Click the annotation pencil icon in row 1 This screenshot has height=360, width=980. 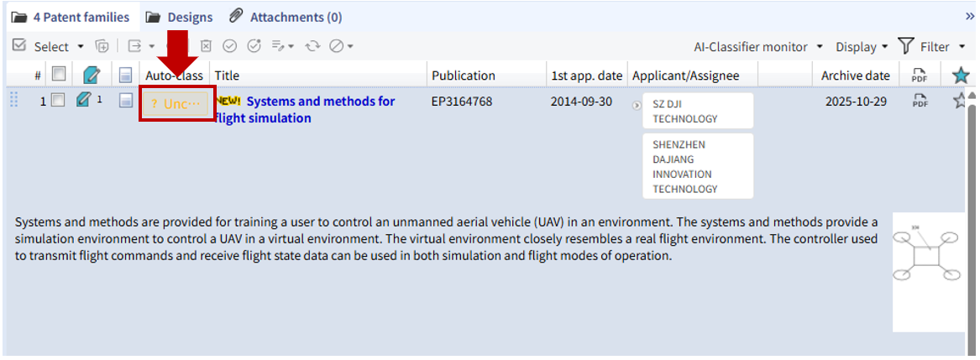coord(83,101)
